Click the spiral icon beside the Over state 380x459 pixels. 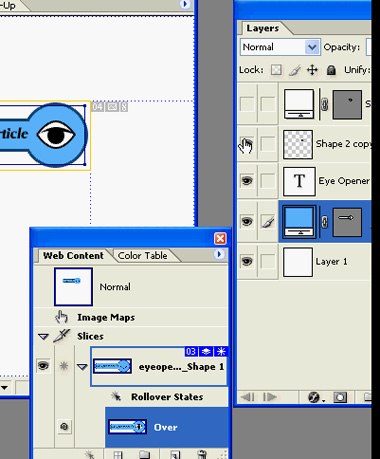pos(64,426)
